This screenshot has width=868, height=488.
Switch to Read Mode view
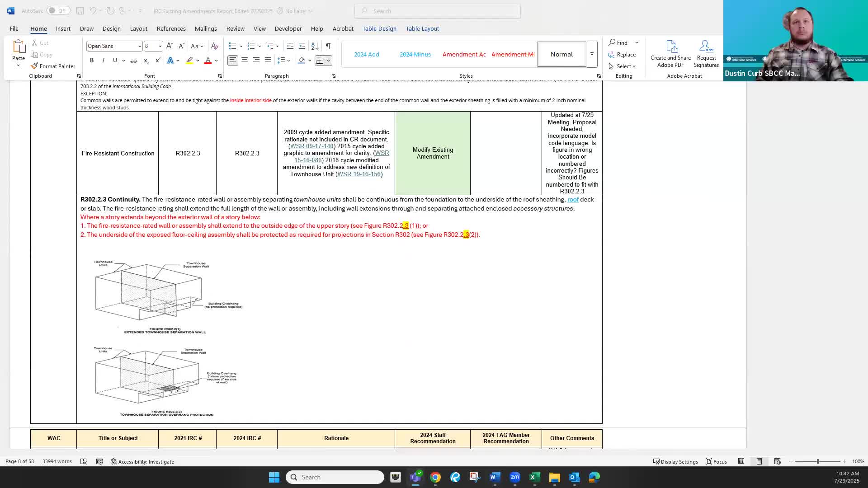tap(741, 461)
